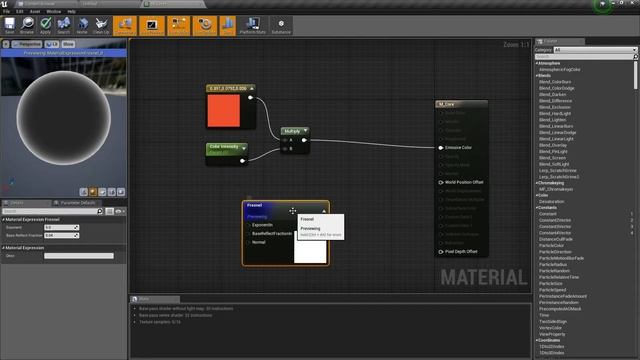
Task: Click the Emissive Color input pin
Action: click(x=441, y=148)
